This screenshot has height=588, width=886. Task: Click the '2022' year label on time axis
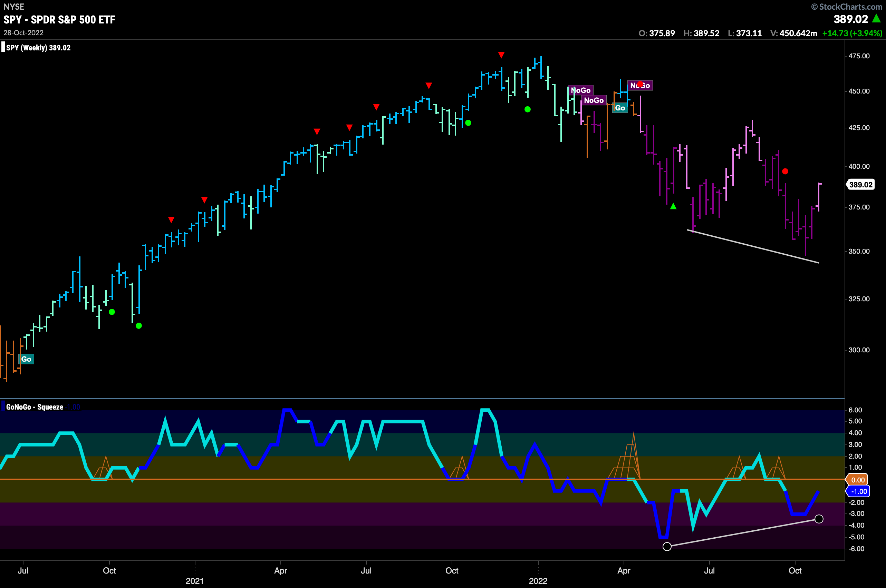click(538, 581)
